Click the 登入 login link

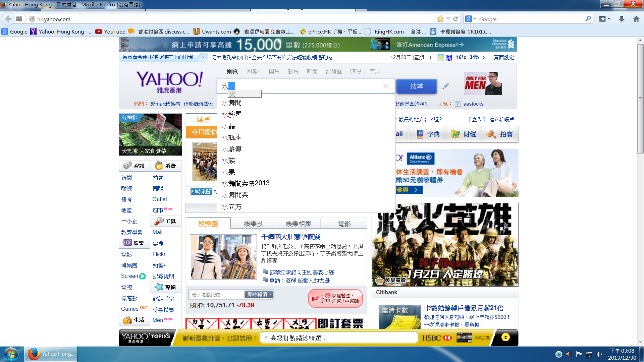click(477, 119)
